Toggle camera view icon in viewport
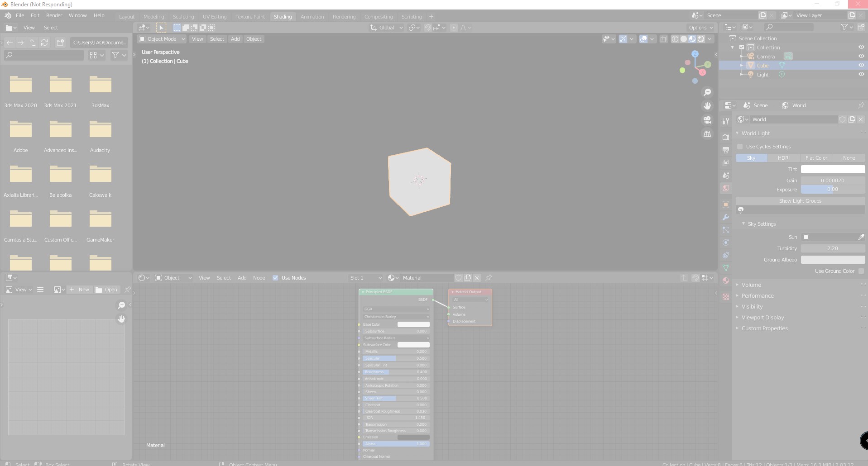This screenshot has width=868, height=466. click(x=707, y=120)
